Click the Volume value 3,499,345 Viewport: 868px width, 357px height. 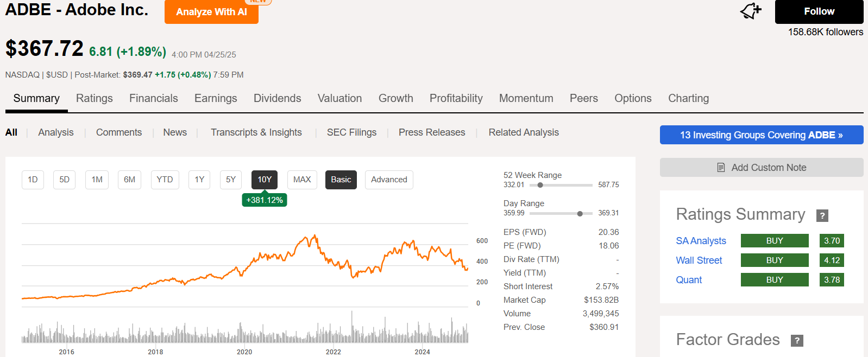tap(601, 314)
